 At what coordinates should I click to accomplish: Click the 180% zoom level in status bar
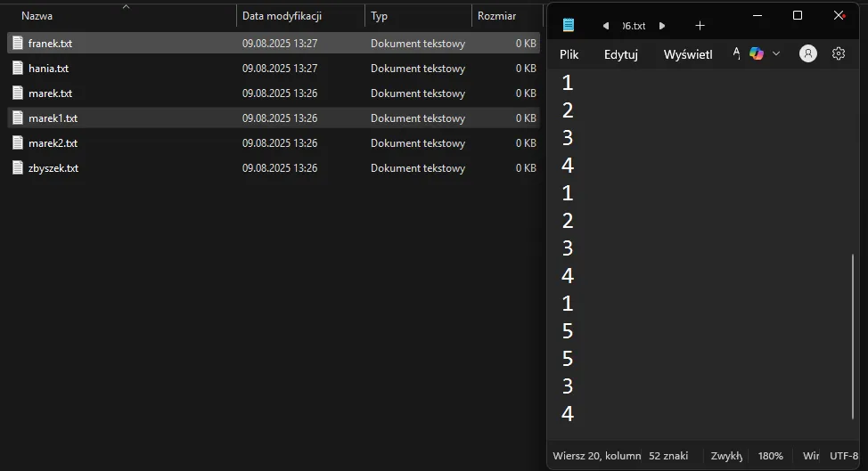(x=770, y=456)
